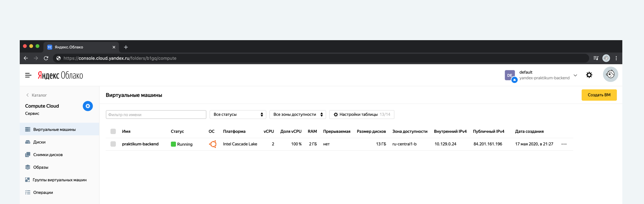This screenshot has height=204, width=644.
Task: Close the Яндекс.Облако browser tab
Action: [x=114, y=47]
